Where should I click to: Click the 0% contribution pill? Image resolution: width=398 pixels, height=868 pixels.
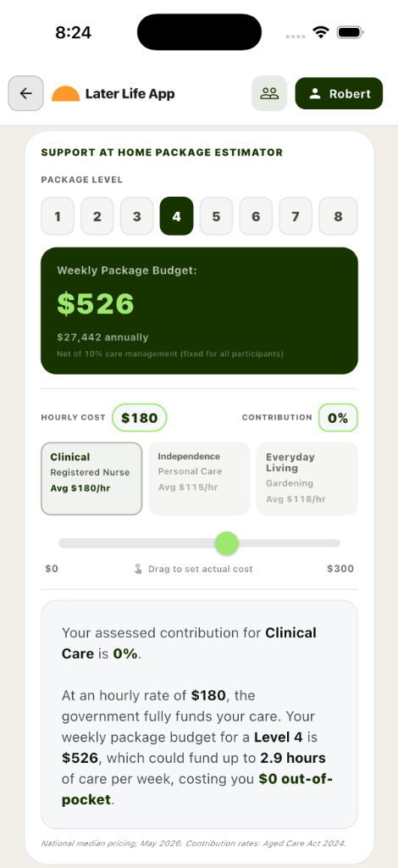tap(338, 418)
